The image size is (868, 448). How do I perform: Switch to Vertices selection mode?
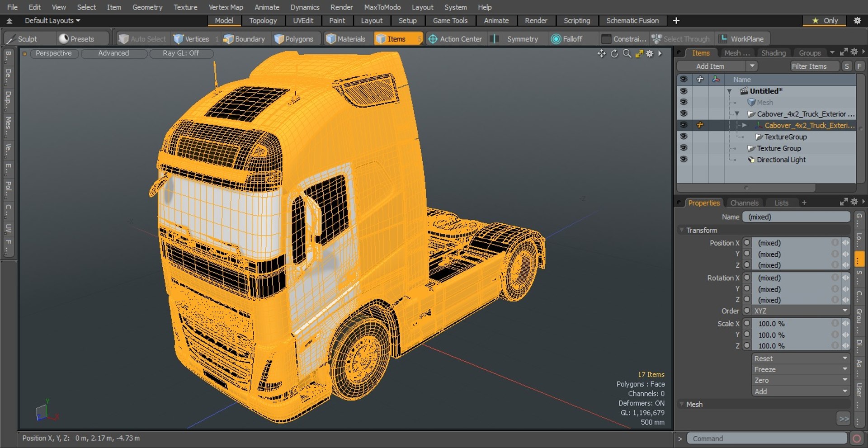pos(191,39)
